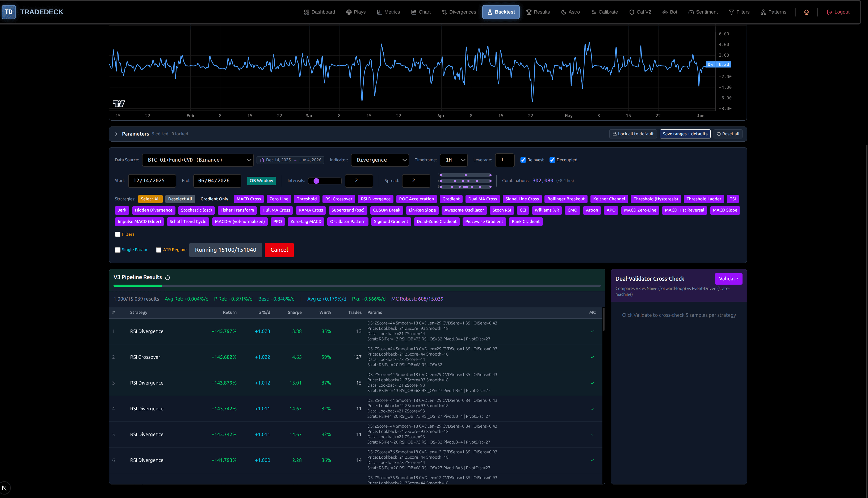This screenshot has height=498, width=868.
Task: Click the Patterns network icon
Action: [763, 12]
